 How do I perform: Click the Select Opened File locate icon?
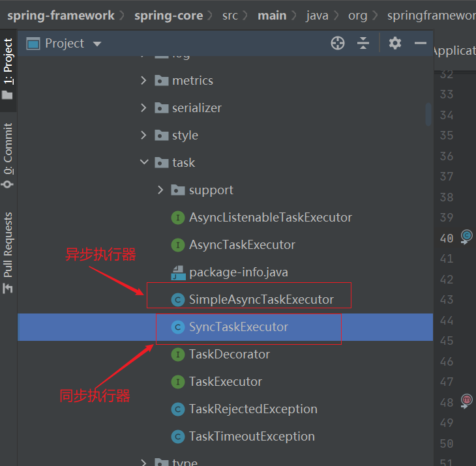[x=338, y=43]
